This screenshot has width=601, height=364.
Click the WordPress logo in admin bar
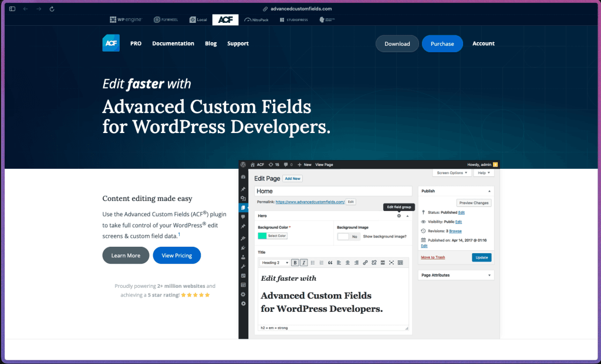(243, 165)
